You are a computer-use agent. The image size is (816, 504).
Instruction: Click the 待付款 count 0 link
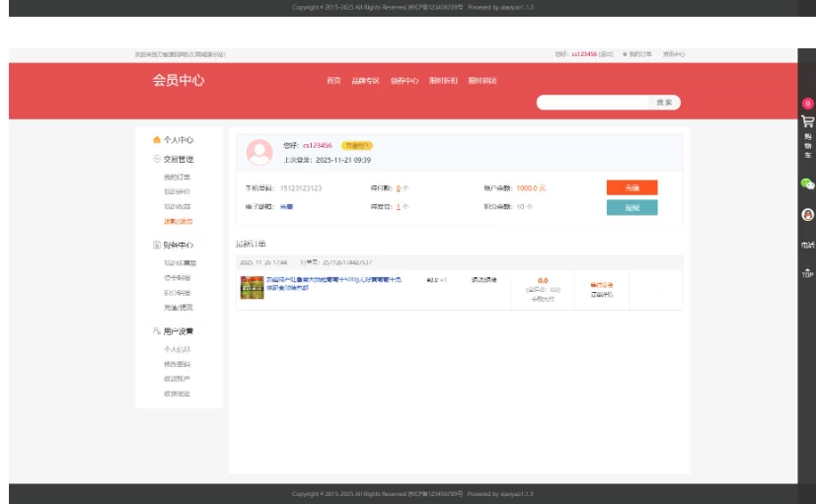[398, 188]
